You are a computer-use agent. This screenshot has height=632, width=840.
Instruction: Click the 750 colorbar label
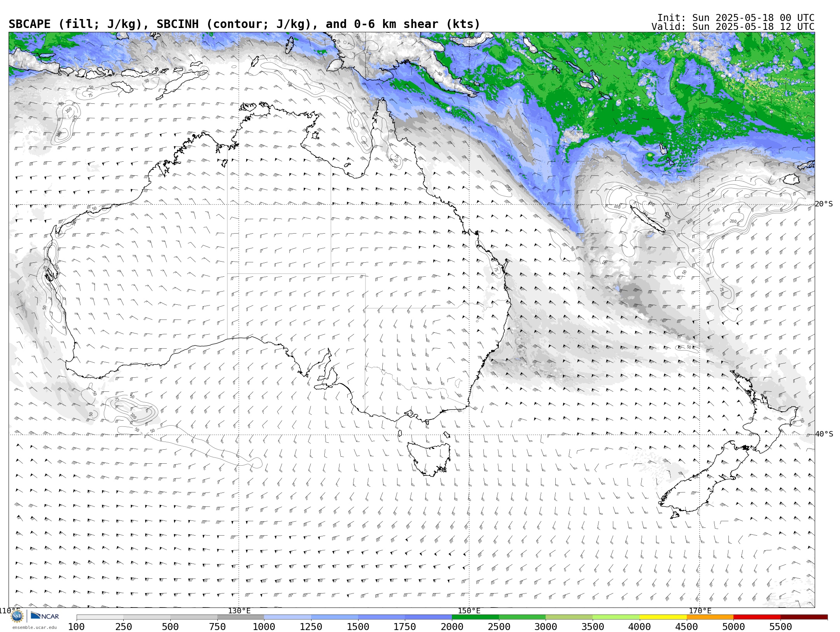[x=217, y=627]
